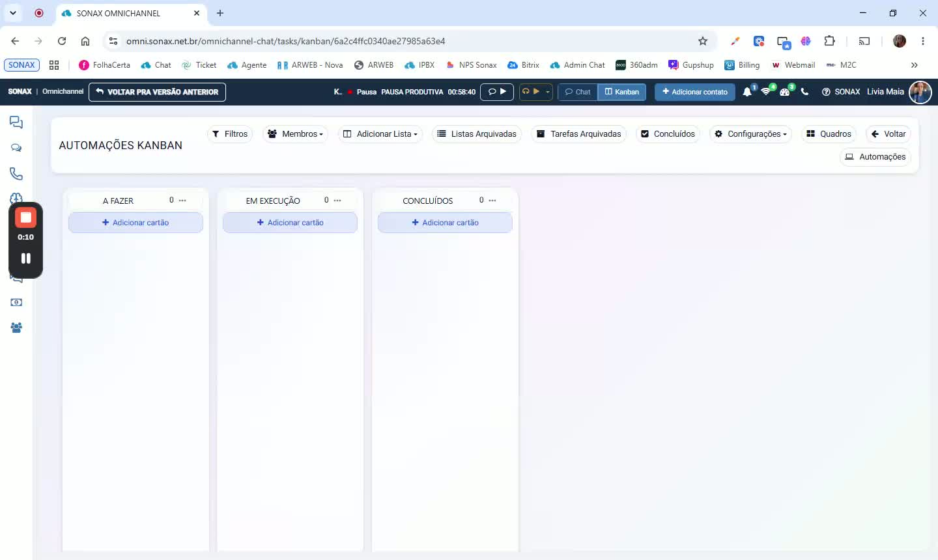
Task: Switch to the Kanban view tab
Action: 622,92
